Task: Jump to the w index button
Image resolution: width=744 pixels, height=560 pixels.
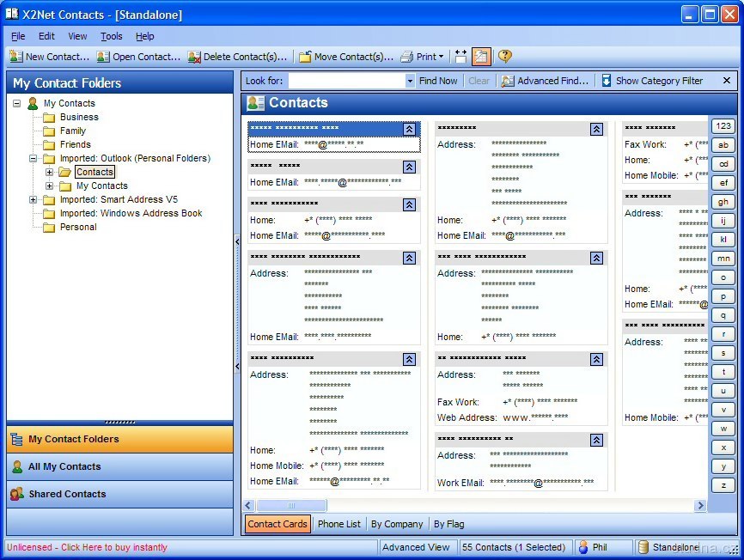Action: click(x=723, y=429)
